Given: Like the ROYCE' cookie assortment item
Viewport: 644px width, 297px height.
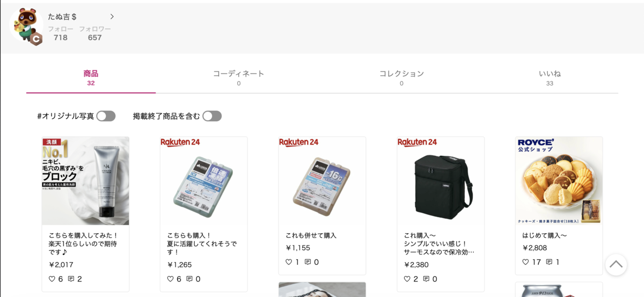Looking at the screenshot, I should coord(526,262).
